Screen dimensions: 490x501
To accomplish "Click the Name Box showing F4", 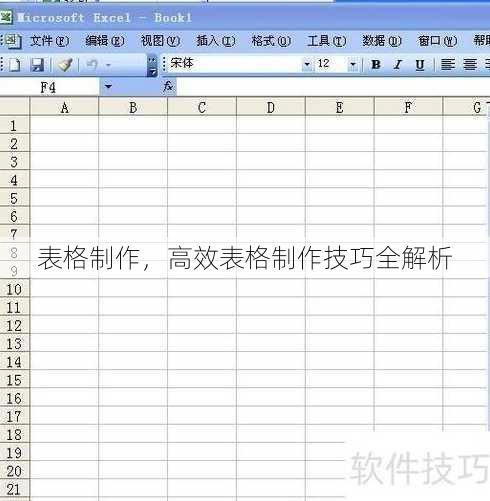I will click(49, 87).
